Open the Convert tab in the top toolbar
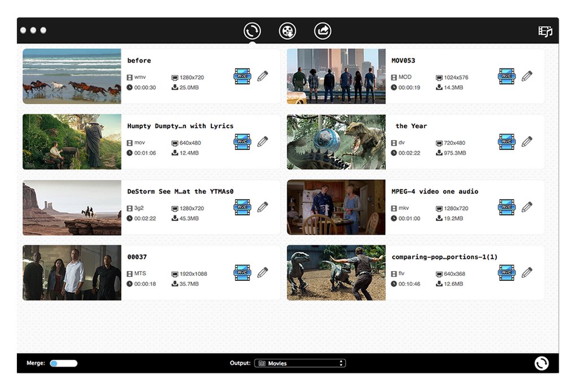 [x=252, y=31]
